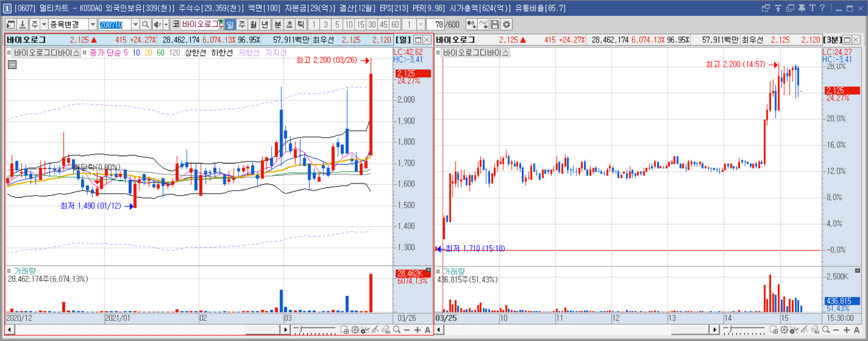Zoom in with plus icon below 3-minute chart

click(x=847, y=330)
